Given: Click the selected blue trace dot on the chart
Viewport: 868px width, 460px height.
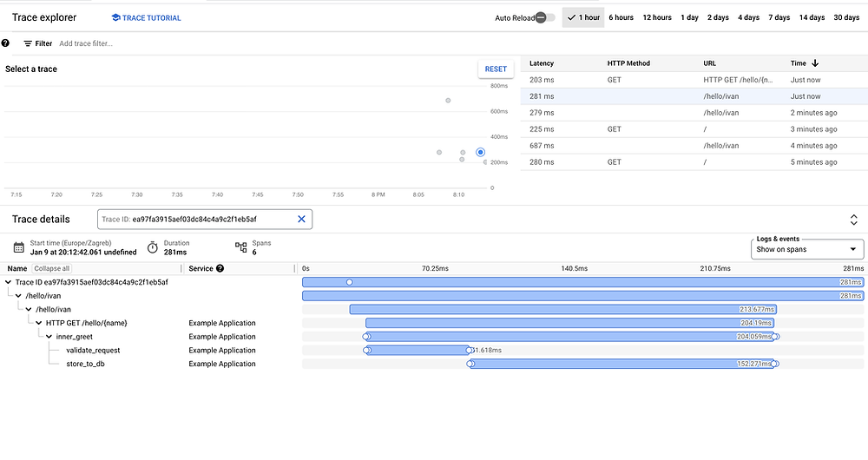Looking at the screenshot, I should click(x=481, y=152).
